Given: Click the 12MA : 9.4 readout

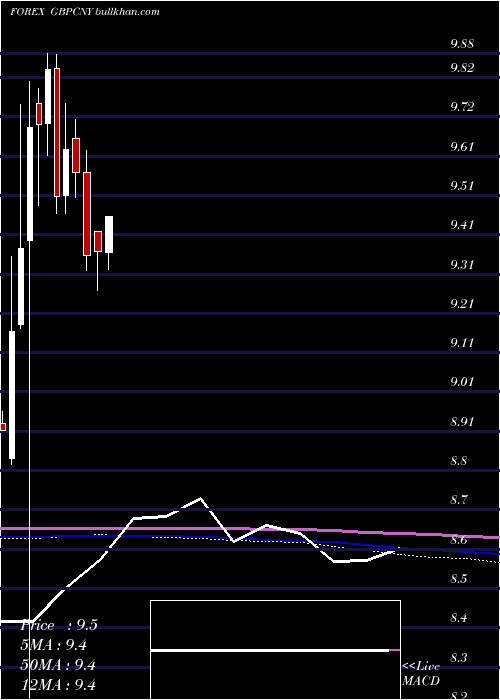Looking at the screenshot, I should coord(58,685).
